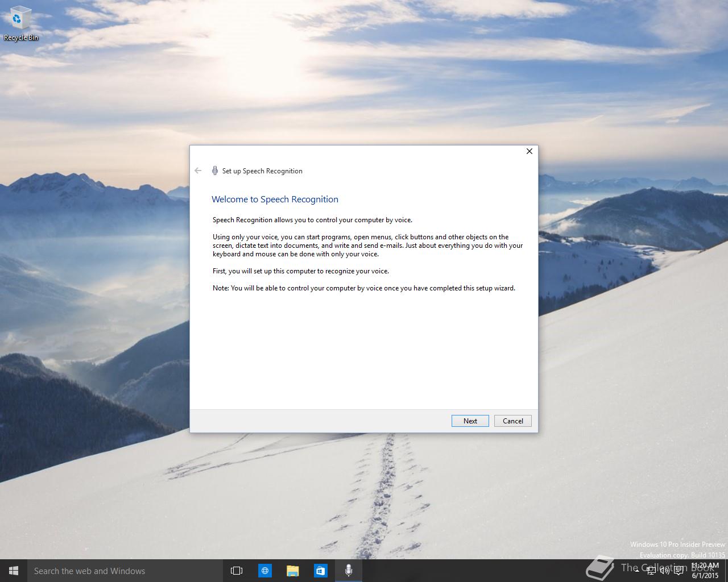
Task: Open the network status tray icon
Action: pos(651,571)
